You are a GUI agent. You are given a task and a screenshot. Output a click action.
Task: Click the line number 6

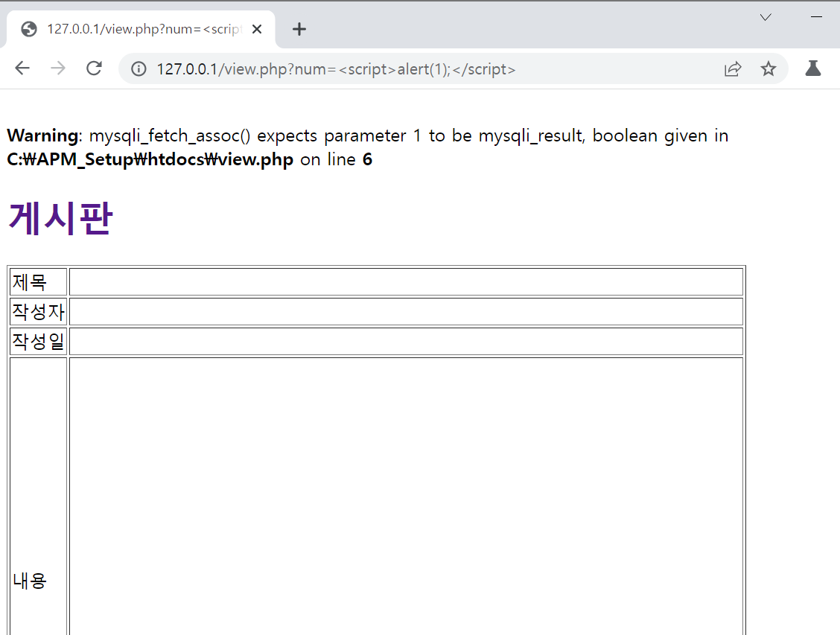coord(368,159)
